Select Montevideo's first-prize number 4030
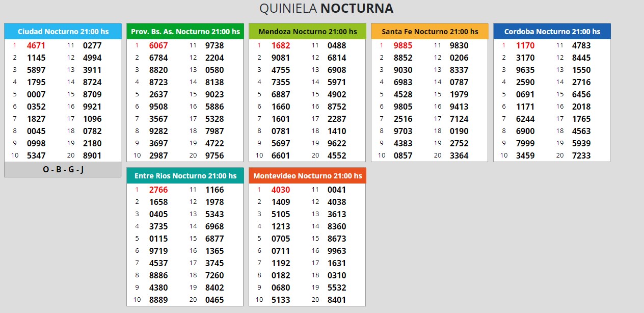 click(281, 190)
